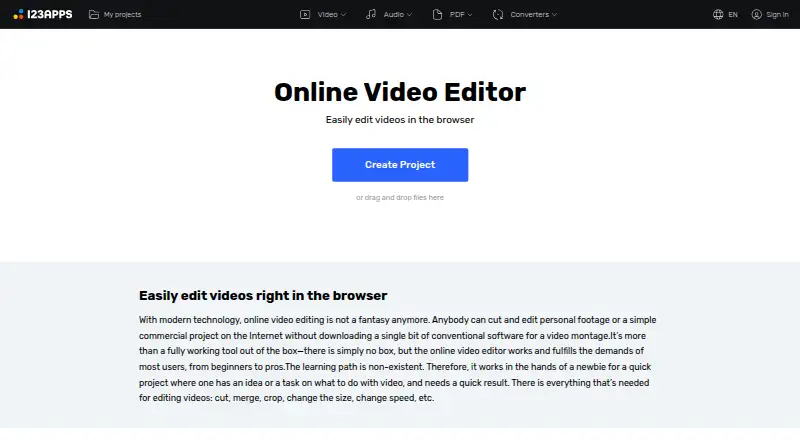Open the PDF menu

(x=457, y=14)
